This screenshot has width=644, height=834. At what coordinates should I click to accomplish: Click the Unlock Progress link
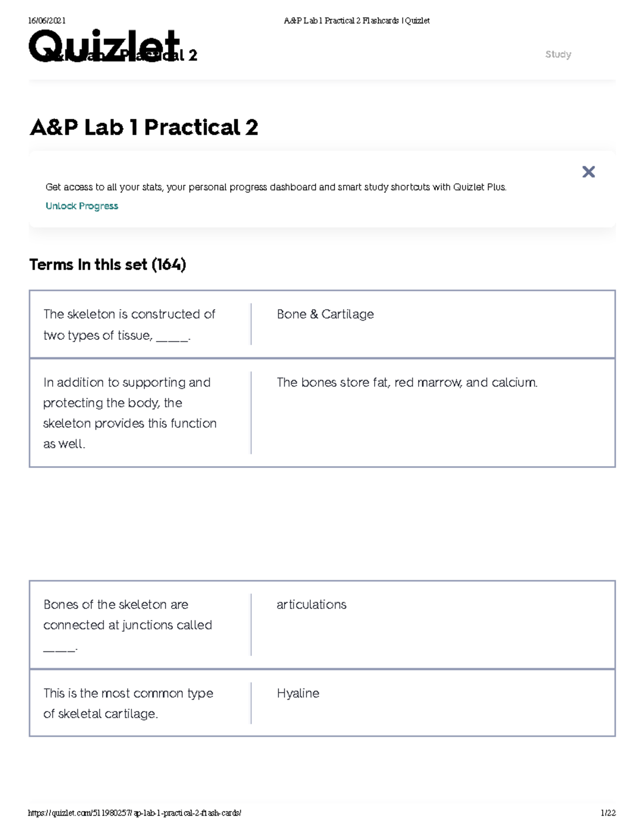[x=82, y=206]
